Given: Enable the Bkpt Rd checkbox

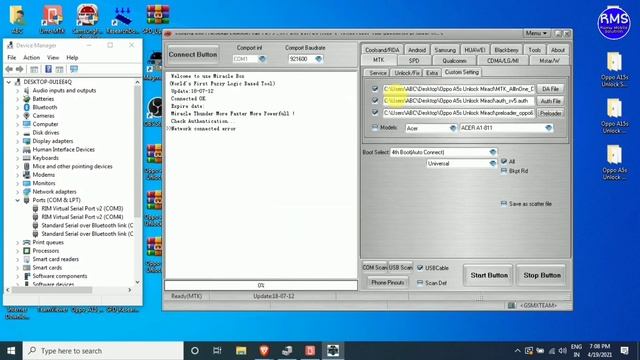Looking at the screenshot, I should 504,171.
